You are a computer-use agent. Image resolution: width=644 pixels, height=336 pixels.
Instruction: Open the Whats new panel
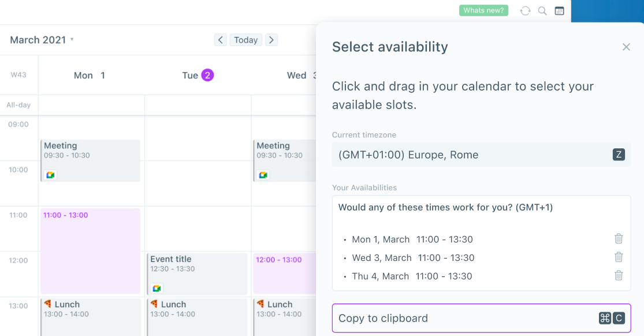coord(483,10)
